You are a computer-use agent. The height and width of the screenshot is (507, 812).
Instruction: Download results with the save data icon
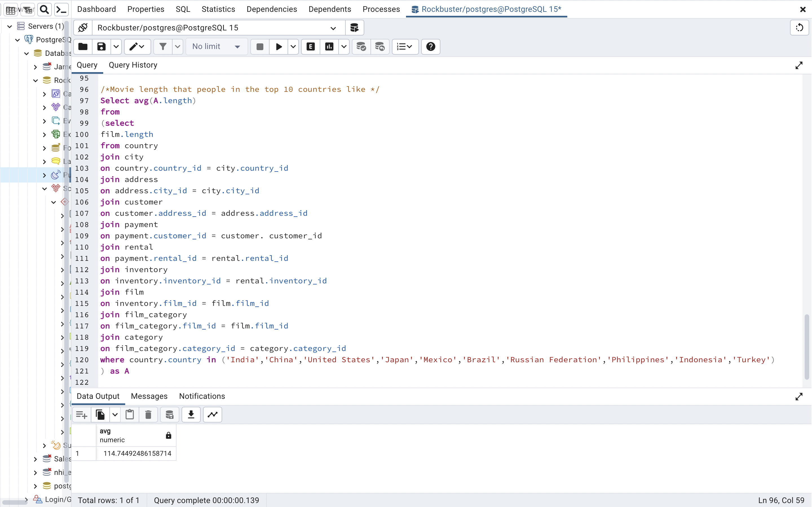(191, 415)
